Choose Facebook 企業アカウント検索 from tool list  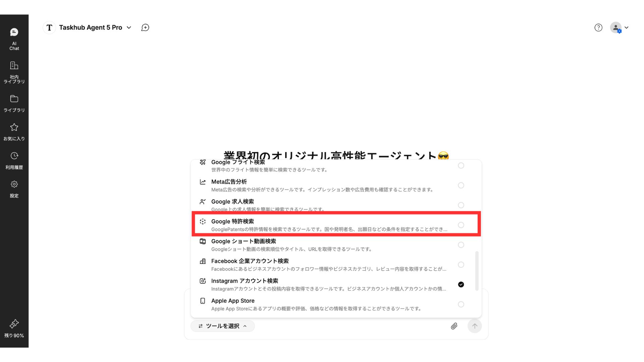[336, 265]
